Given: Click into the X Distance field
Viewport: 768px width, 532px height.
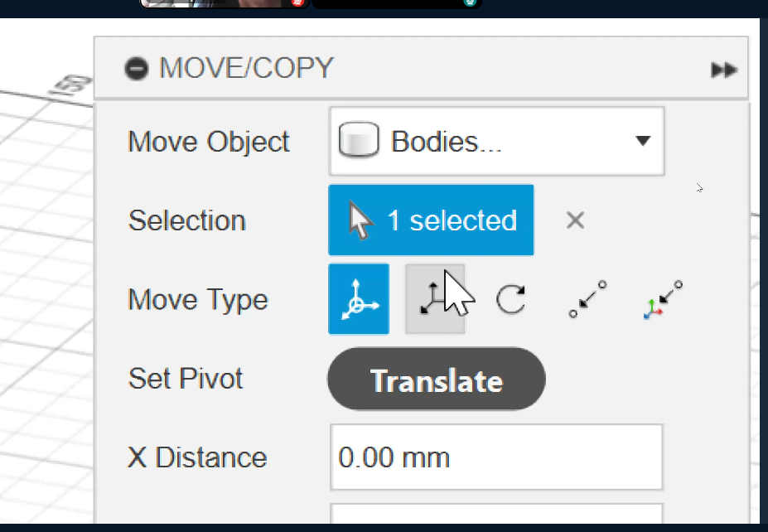Looking at the screenshot, I should click(x=495, y=457).
